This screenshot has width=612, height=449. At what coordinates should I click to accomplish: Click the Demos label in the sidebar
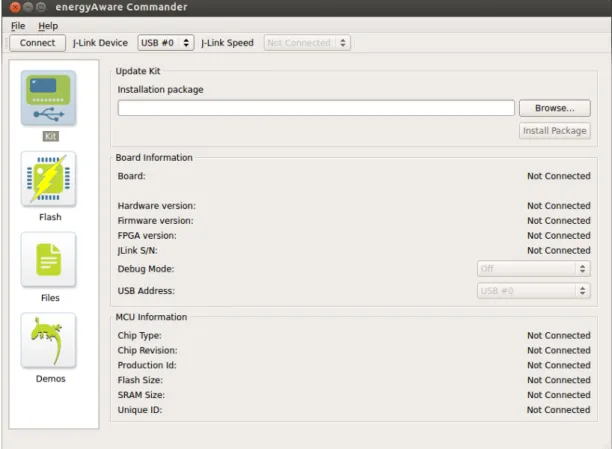[x=50, y=379]
